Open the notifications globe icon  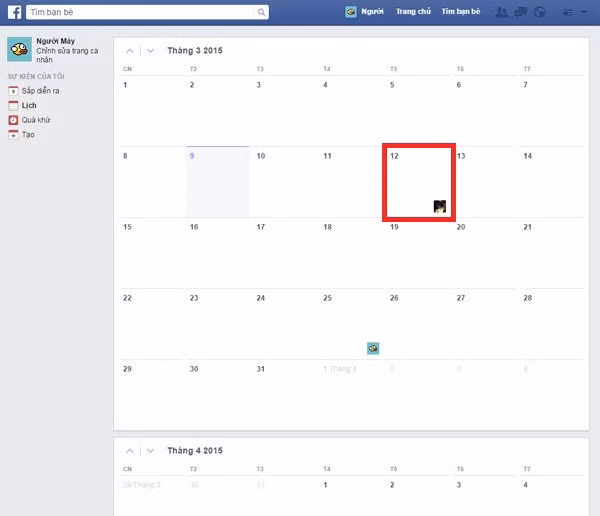[540, 12]
